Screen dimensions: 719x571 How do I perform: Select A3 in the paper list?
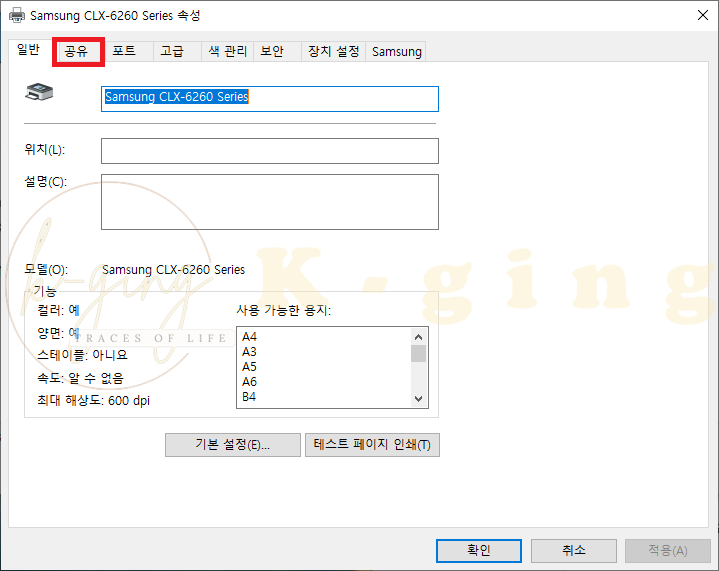pos(249,352)
